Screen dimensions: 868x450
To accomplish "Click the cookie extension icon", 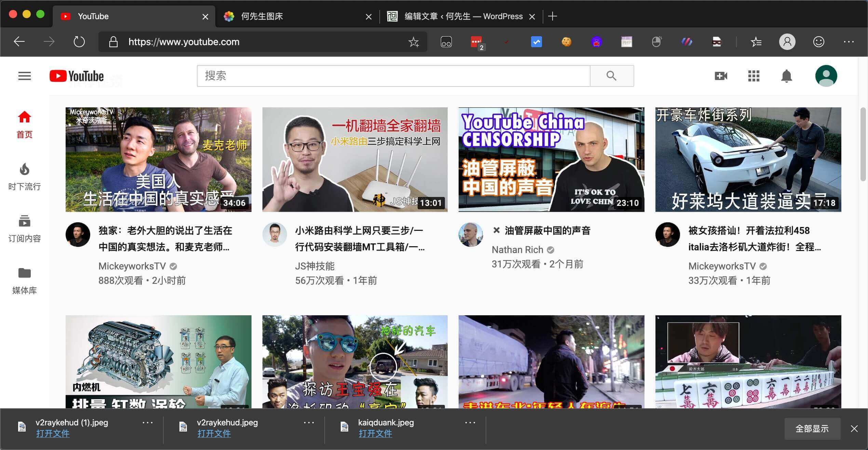I will click(566, 42).
